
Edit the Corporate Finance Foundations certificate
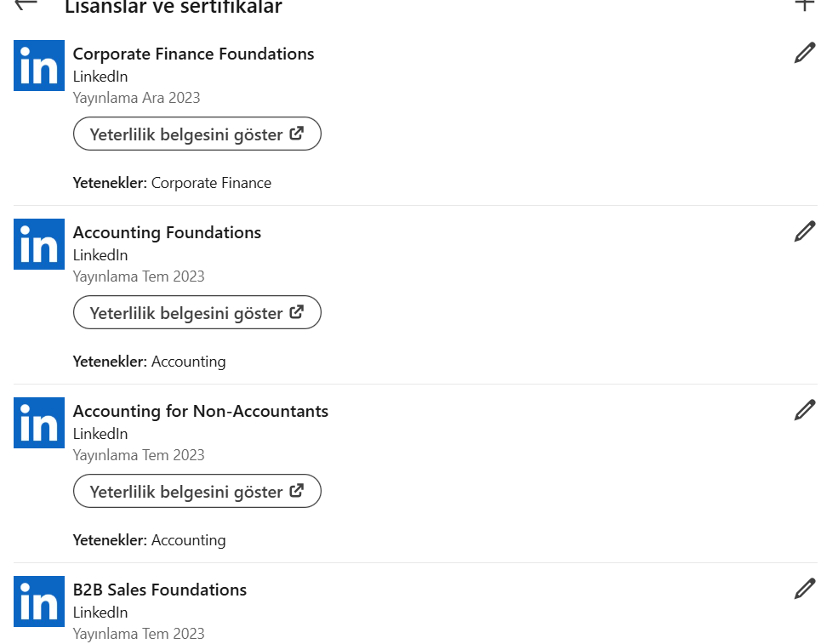tap(804, 53)
